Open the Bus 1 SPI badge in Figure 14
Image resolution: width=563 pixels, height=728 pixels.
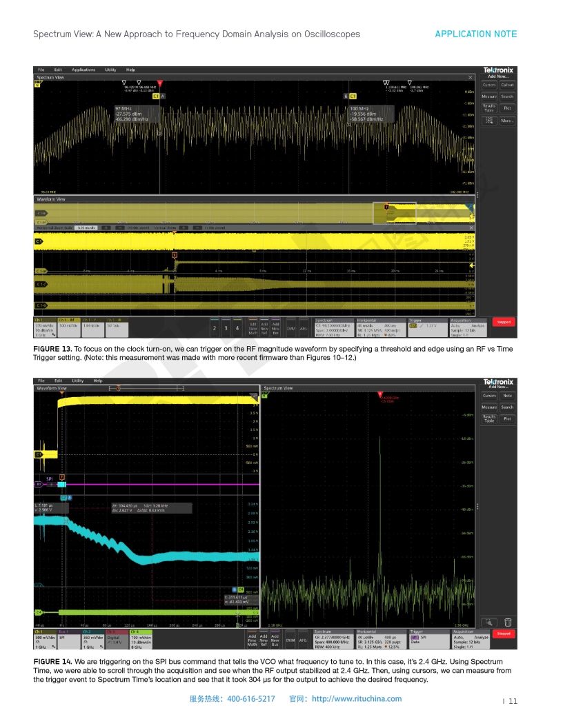pos(68,638)
